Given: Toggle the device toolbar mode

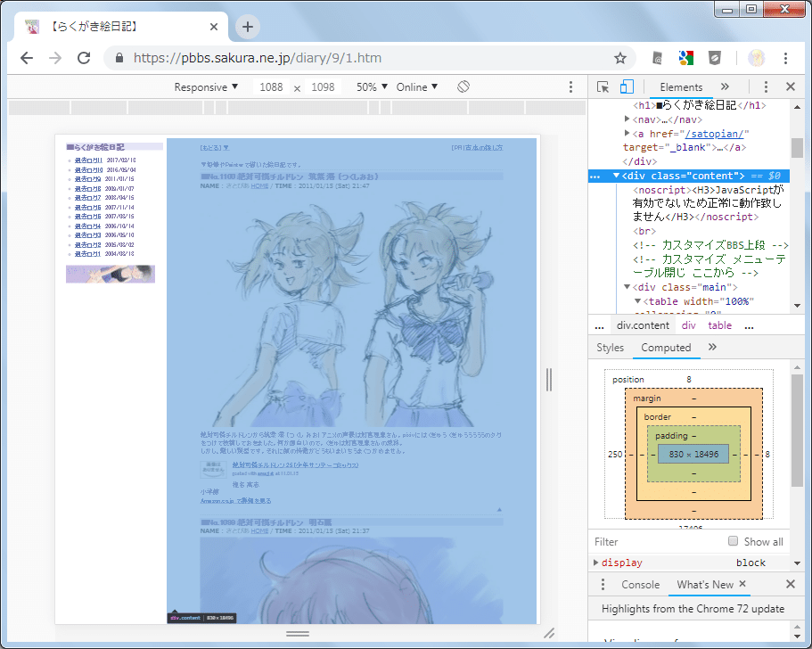Looking at the screenshot, I should (x=627, y=87).
